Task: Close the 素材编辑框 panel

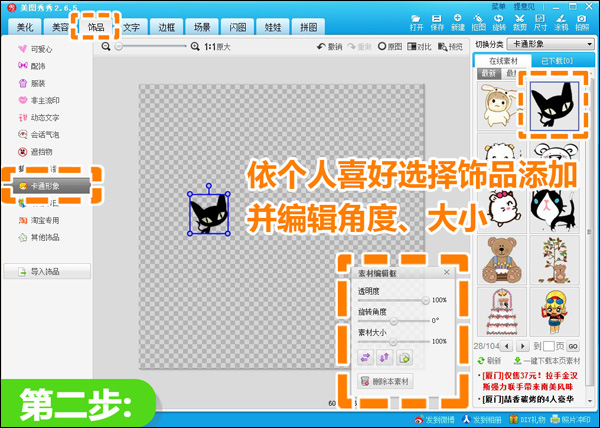Action: [x=447, y=272]
